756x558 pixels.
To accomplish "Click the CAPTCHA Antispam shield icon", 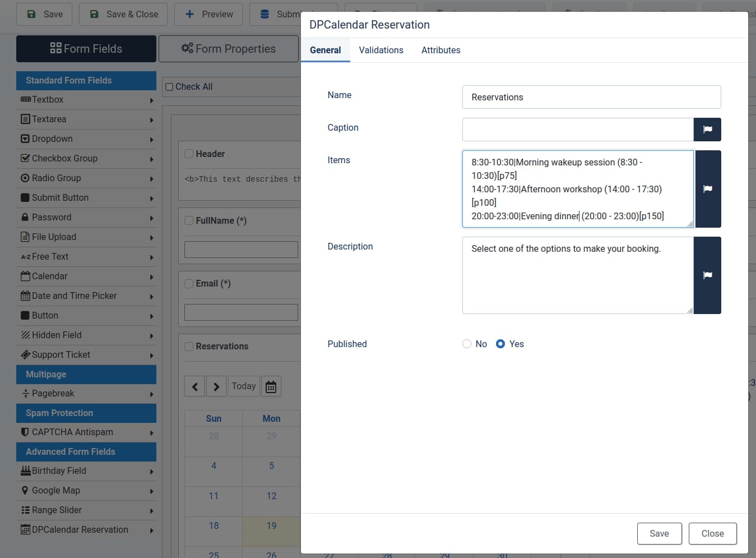I will click(x=25, y=432).
